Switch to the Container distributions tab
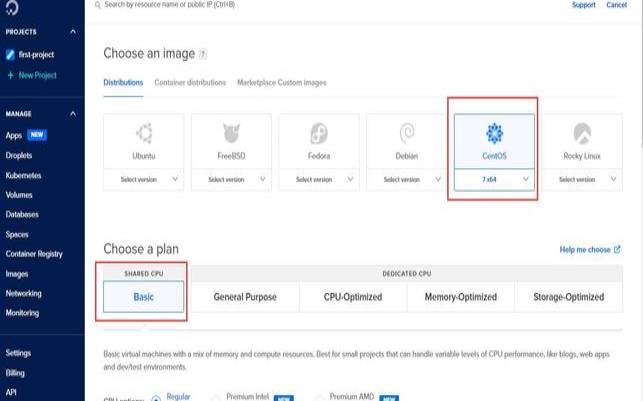 190,82
